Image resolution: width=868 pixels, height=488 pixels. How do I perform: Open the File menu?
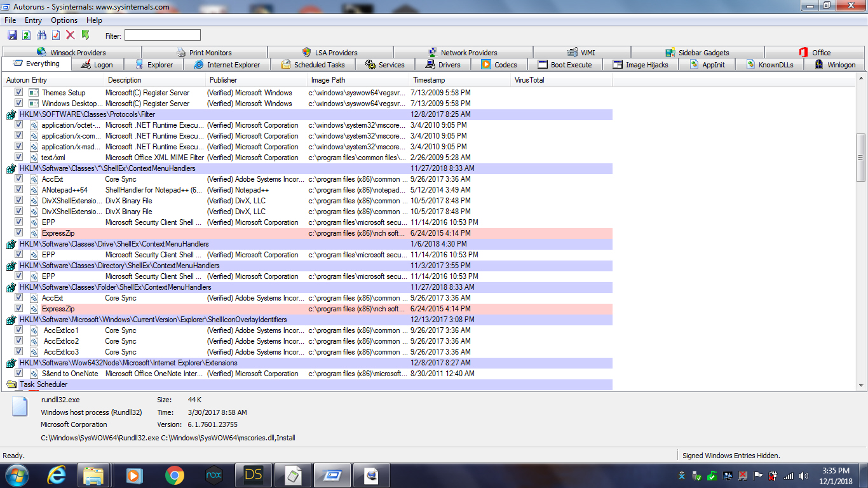[x=10, y=20]
